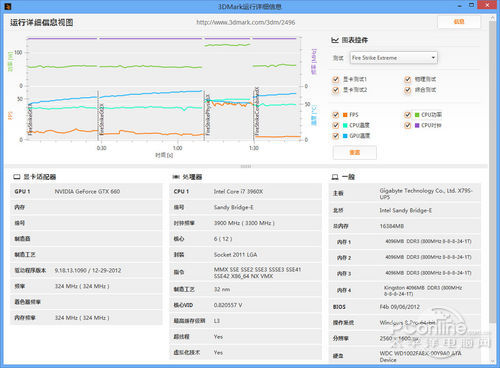Open the Fire Strike Extreme test dropdown
500x368 pixels.
click(x=393, y=58)
